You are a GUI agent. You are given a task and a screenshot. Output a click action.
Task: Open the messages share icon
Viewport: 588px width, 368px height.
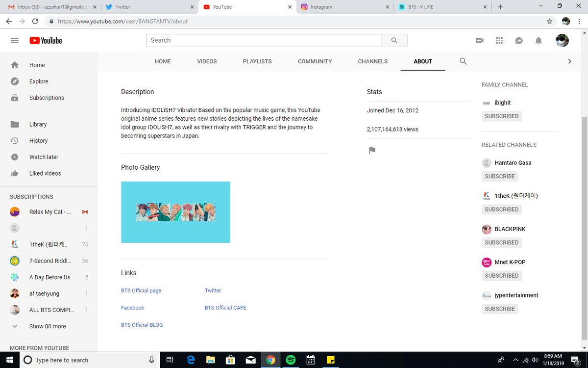point(519,41)
